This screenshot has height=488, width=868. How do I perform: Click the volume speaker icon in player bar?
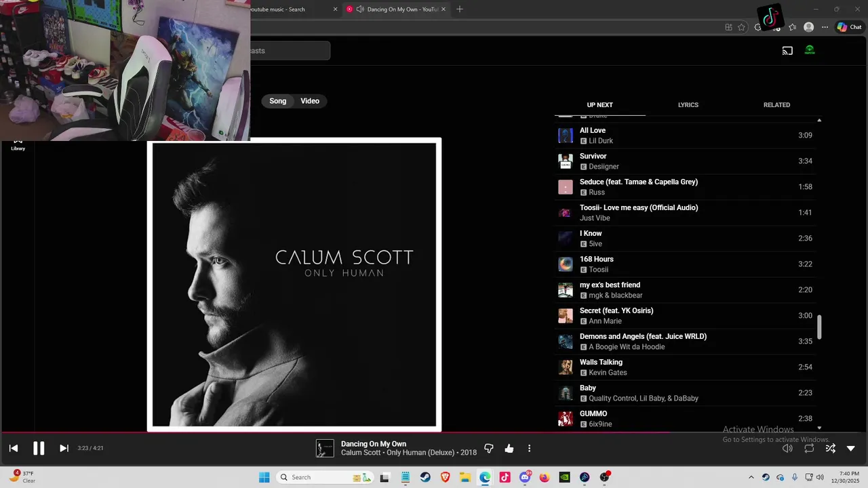coord(787,449)
